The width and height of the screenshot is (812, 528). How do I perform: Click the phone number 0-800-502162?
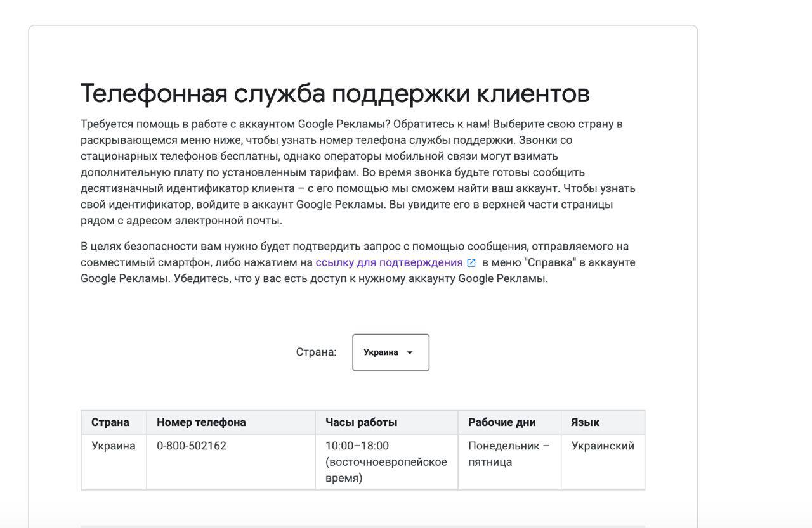point(192,446)
